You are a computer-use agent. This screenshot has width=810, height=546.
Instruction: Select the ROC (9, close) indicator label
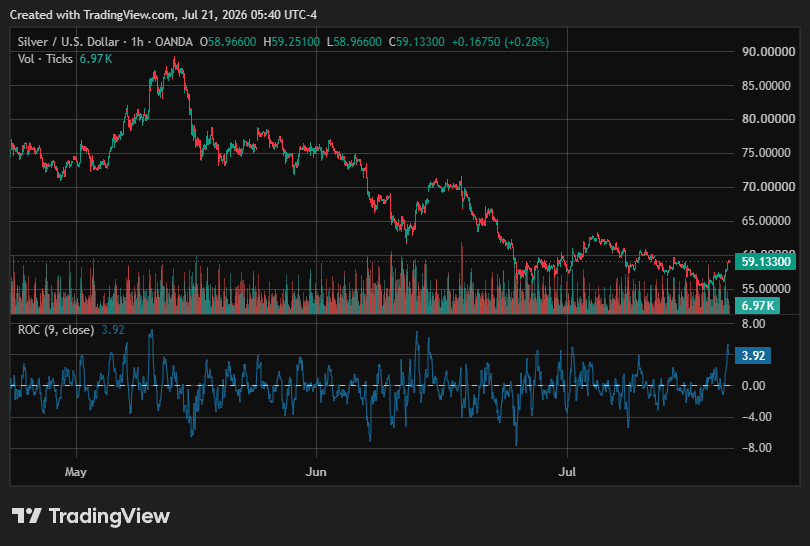tap(56, 330)
